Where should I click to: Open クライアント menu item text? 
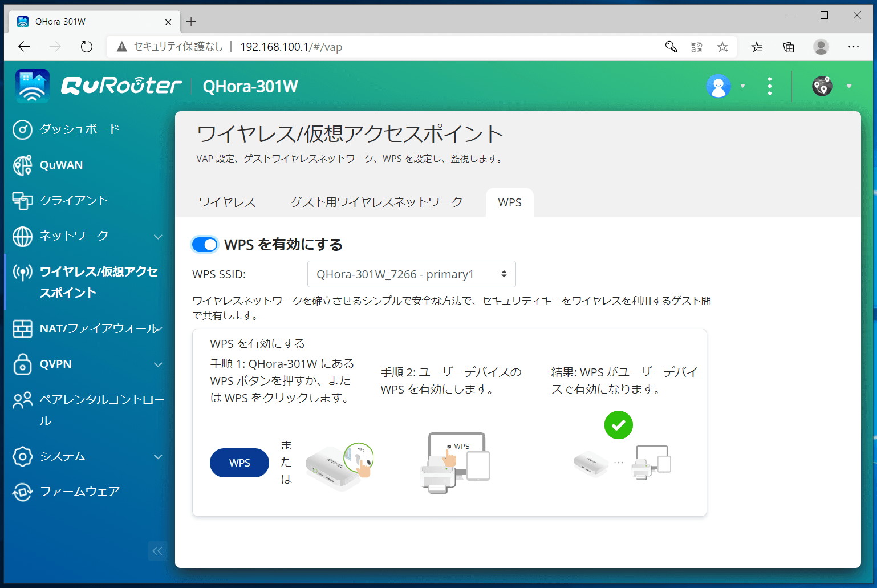coord(74,200)
